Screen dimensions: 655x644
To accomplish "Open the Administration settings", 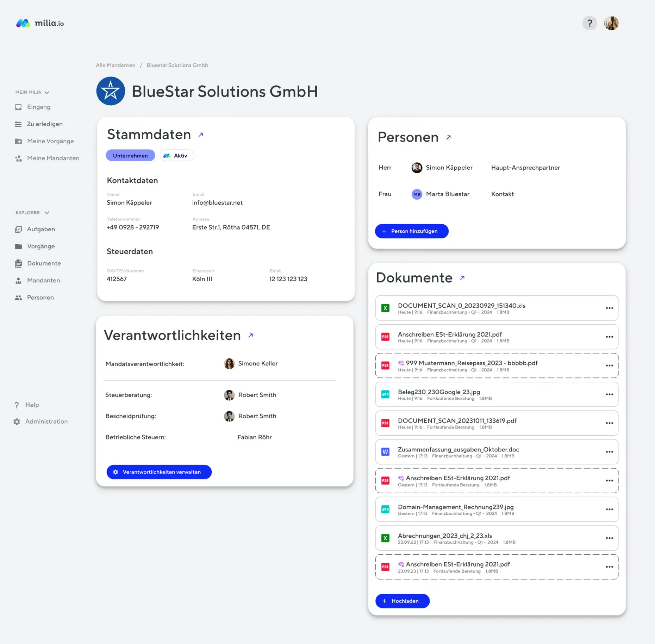I will click(x=46, y=421).
